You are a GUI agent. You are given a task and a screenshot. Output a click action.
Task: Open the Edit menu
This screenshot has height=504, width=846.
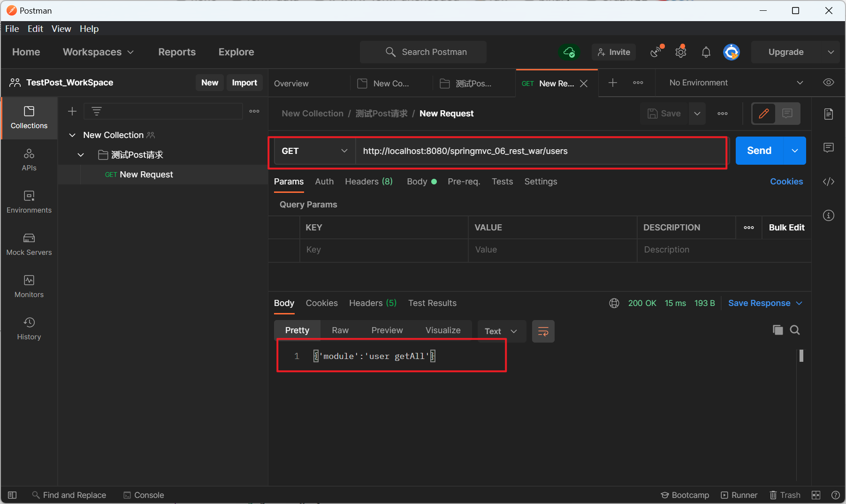click(x=35, y=29)
